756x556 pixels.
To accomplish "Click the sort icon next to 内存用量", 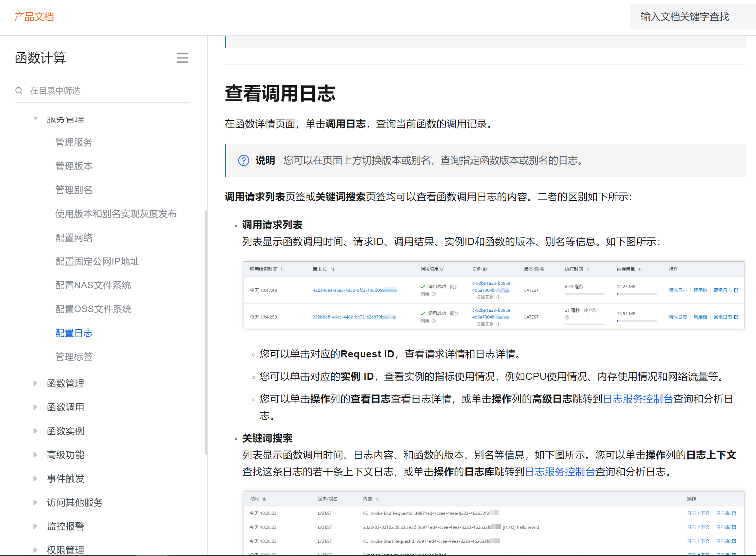I will coord(640,269).
